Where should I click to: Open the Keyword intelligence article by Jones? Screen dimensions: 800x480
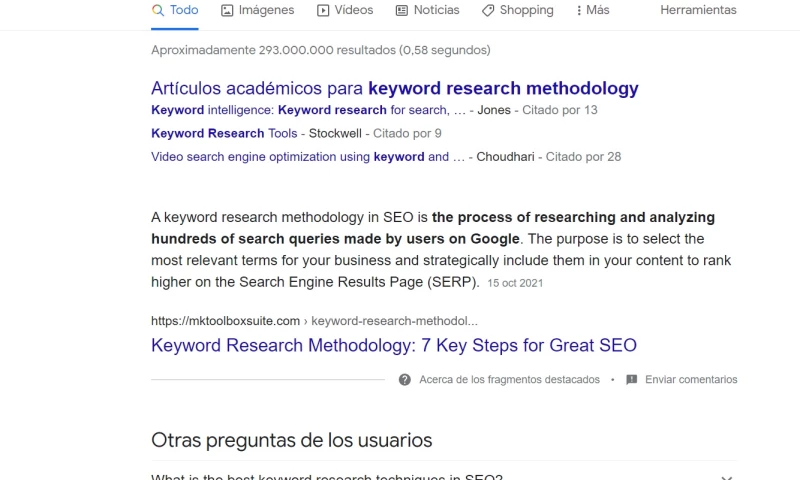pyautogui.click(x=308, y=110)
